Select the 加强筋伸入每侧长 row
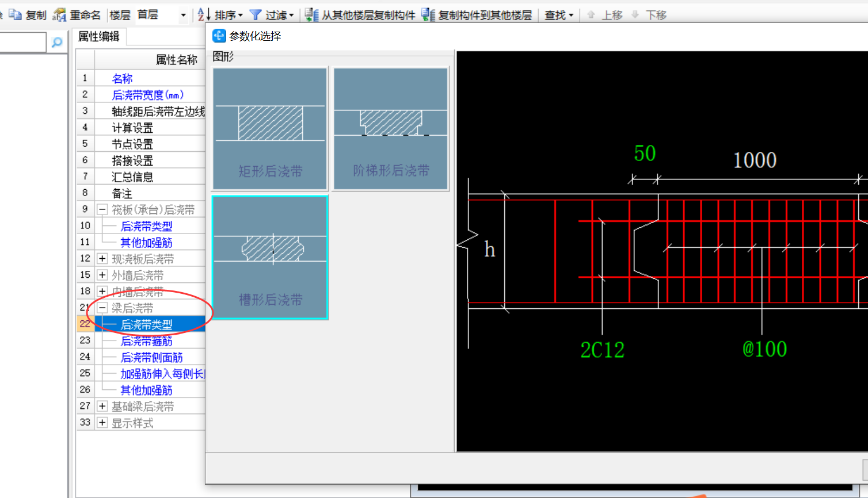The height and width of the screenshot is (498, 868). click(141, 373)
